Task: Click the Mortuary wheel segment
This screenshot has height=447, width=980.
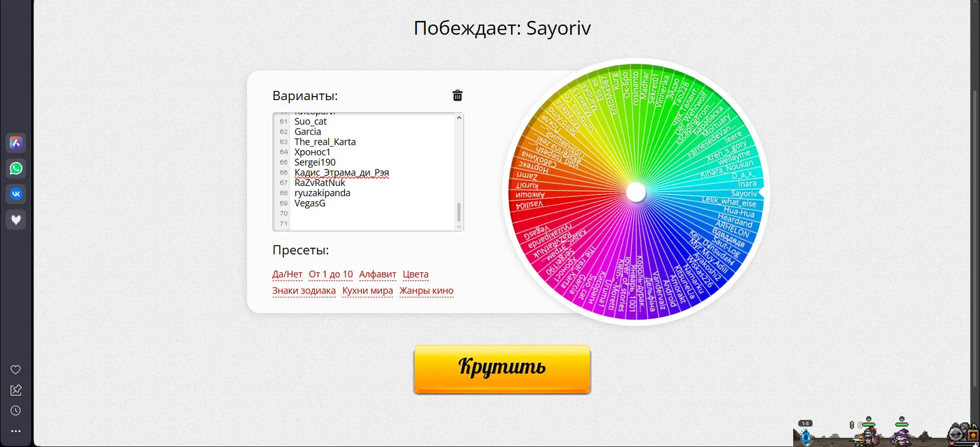Action: pos(716,125)
